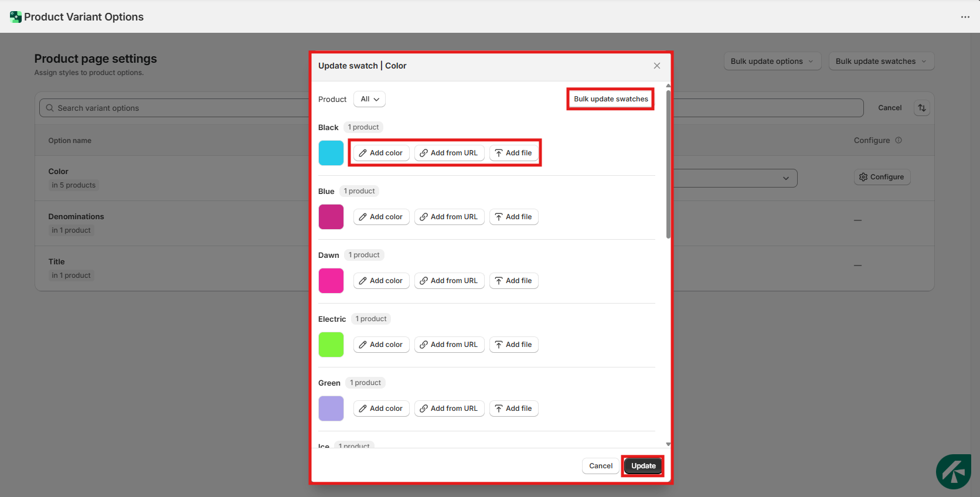Click the Product Variant Options app logo
The image size is (980, 497).
click(16, 17)
